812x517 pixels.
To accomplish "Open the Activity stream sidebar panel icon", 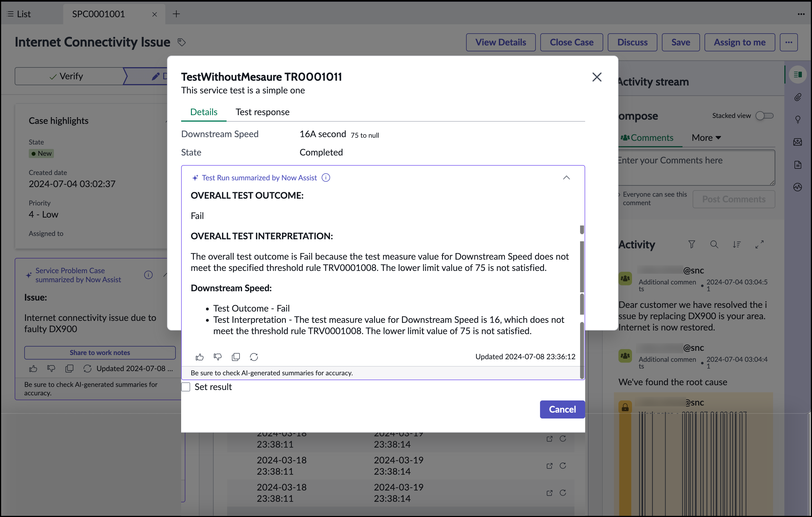I will point(798,75).
